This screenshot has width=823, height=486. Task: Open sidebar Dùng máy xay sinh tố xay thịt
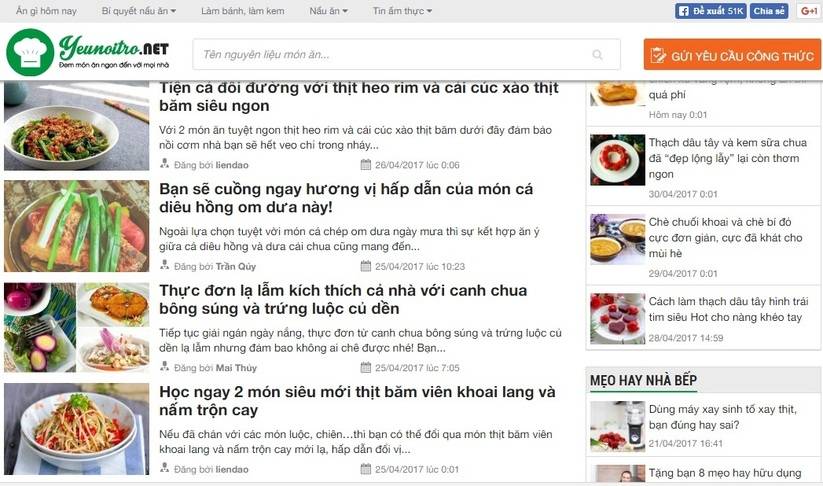(x=723, y=417)
